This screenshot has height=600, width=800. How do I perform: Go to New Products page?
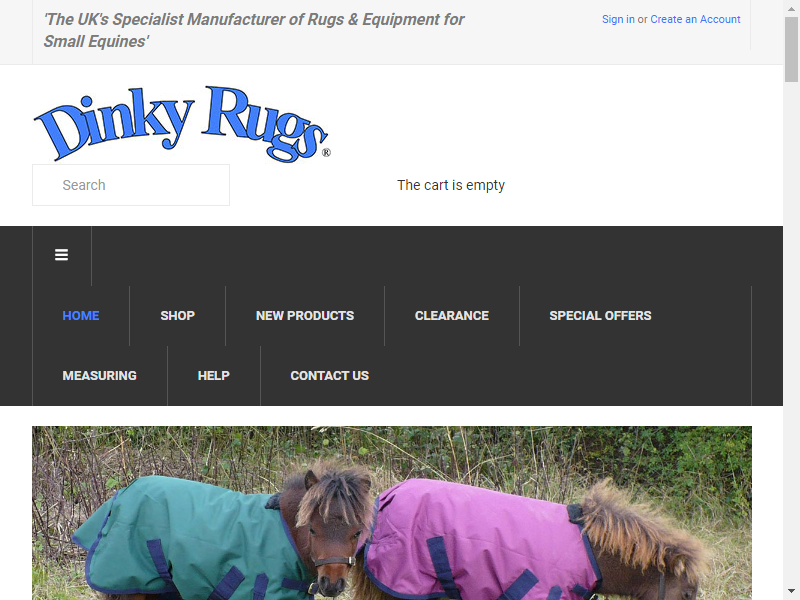pyautogui.click(x=305, y=316)
